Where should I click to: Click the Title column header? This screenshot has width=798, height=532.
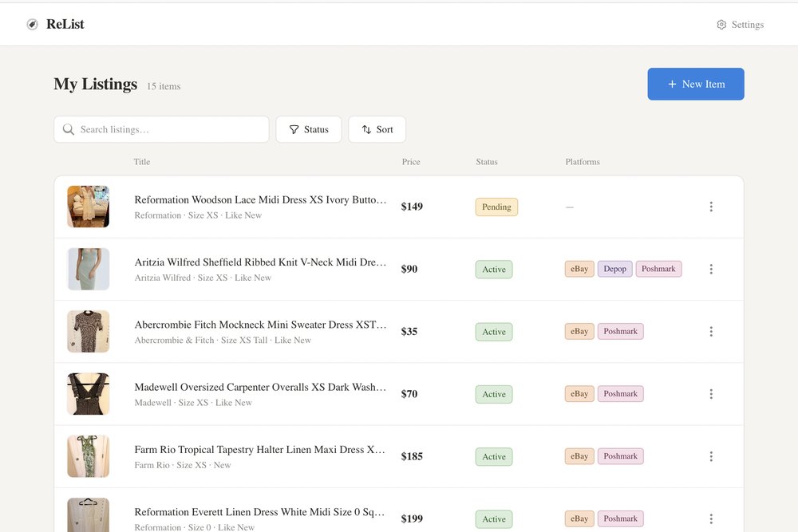[x=142, y=162]
